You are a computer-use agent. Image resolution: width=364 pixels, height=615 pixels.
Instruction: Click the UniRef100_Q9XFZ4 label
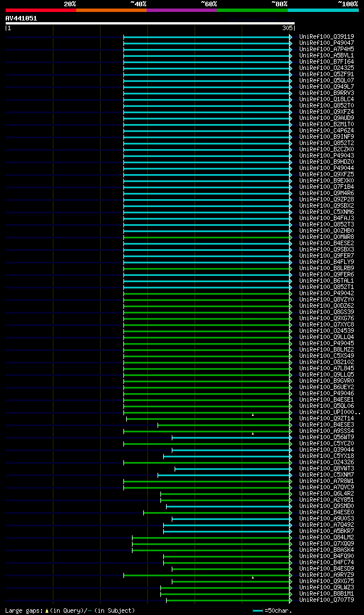[x=326, y=112]
